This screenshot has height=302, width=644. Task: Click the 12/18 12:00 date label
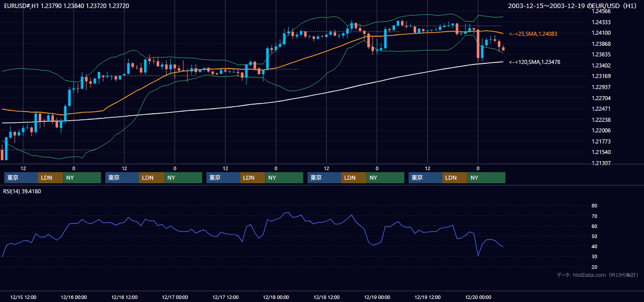point(327,297)
